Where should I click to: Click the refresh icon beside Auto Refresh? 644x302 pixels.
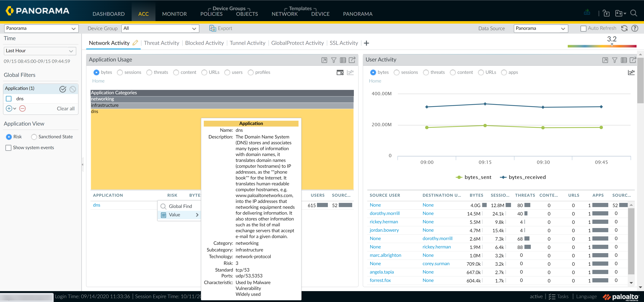point(624,28)
